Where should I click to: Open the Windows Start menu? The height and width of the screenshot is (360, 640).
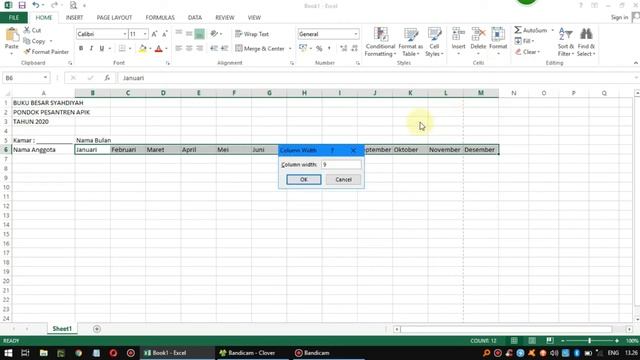8,353
